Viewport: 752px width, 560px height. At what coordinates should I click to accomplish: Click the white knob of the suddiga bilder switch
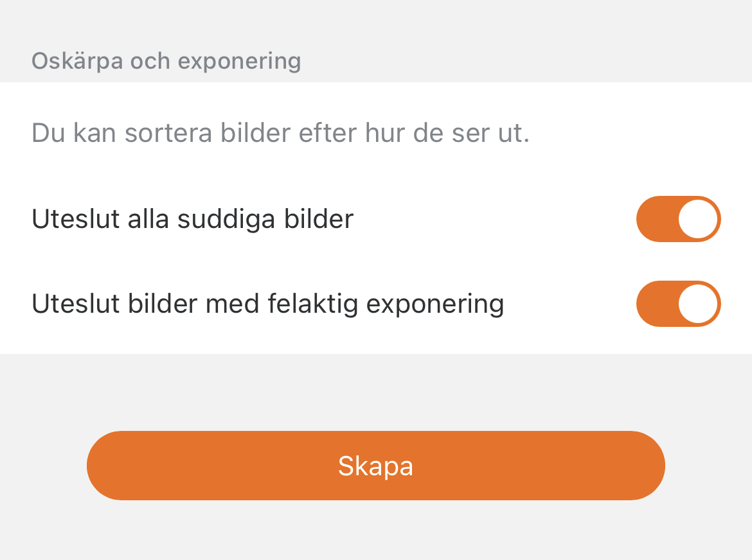pos(698,219)
